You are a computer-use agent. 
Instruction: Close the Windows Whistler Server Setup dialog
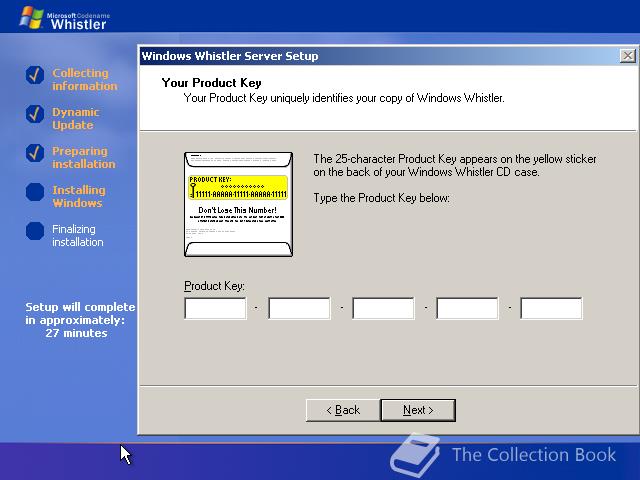click(x=628, y=56)
